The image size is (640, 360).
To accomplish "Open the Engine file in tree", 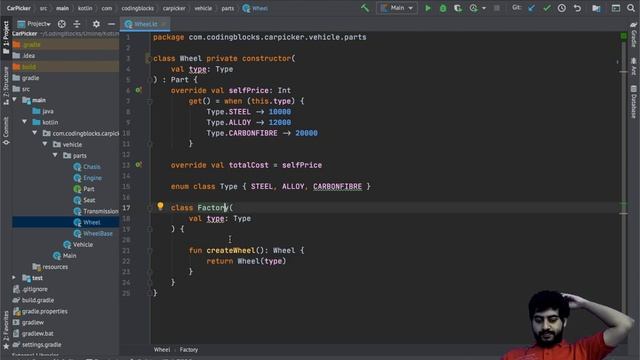I will click(88, 178).
